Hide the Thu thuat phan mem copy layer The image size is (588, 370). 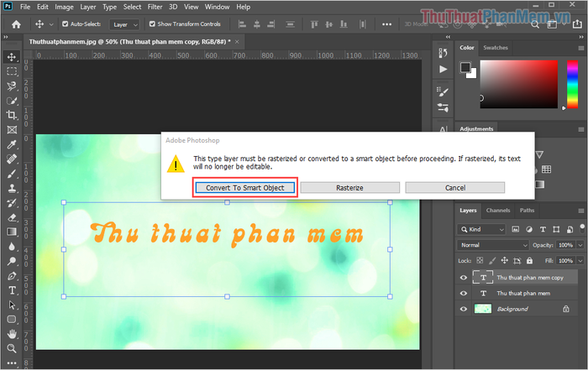tap(464, 278)
